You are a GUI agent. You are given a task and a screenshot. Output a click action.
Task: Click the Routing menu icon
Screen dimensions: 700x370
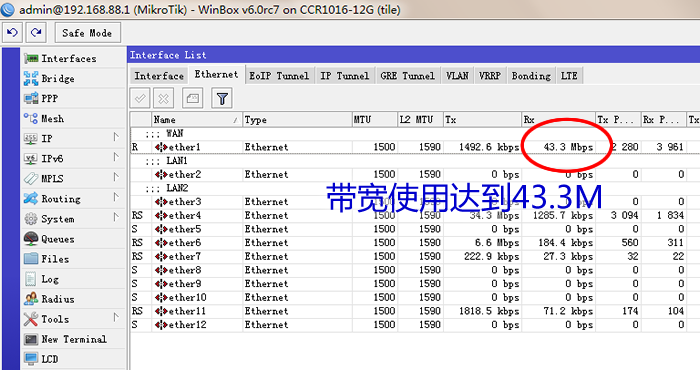pyautogui.click(x=31, y=199)
